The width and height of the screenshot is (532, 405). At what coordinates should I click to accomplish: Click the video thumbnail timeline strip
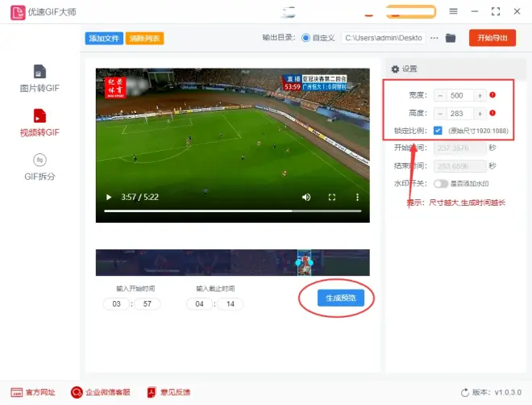(233, 263)
